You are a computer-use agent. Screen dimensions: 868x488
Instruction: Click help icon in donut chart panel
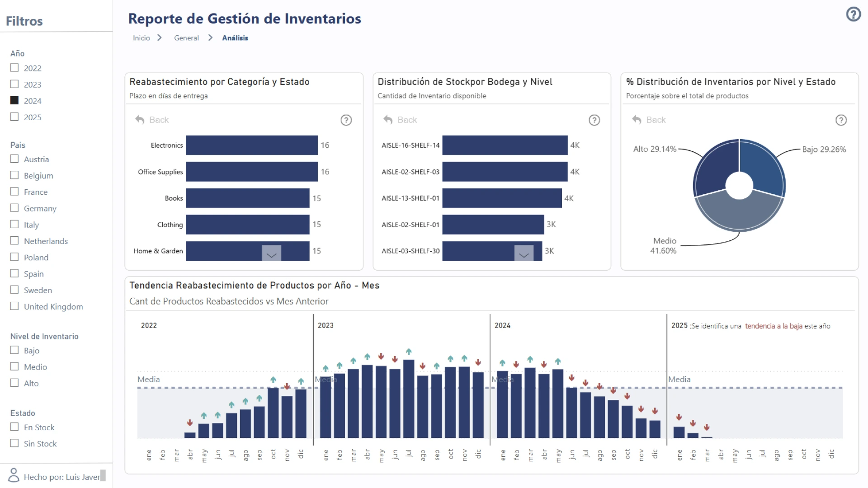pyautogui.click(x=841, y=120)
